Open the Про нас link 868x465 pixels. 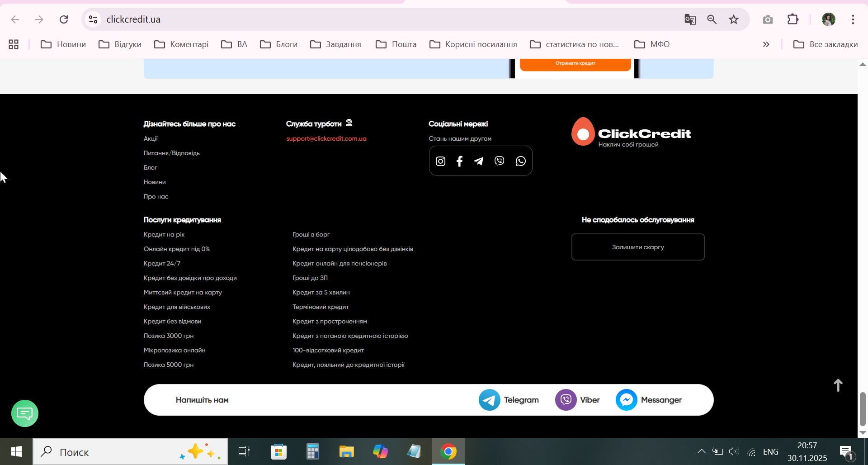click(x=156, y=196)
